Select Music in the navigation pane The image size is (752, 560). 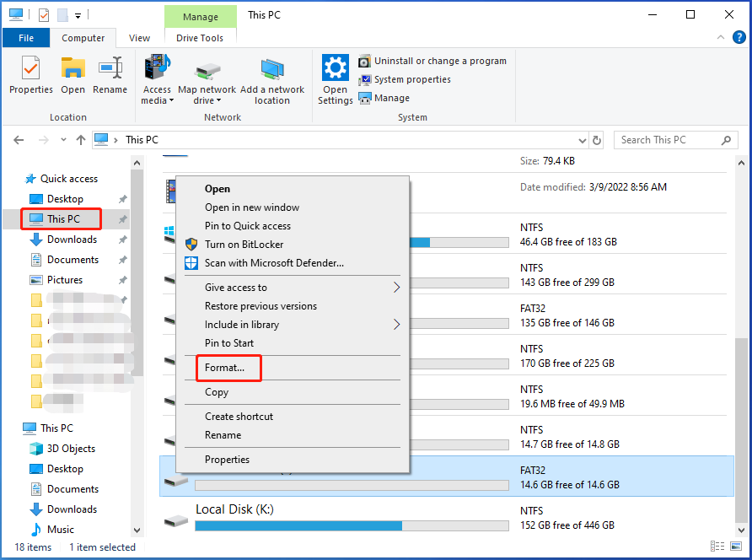[52, 530]
